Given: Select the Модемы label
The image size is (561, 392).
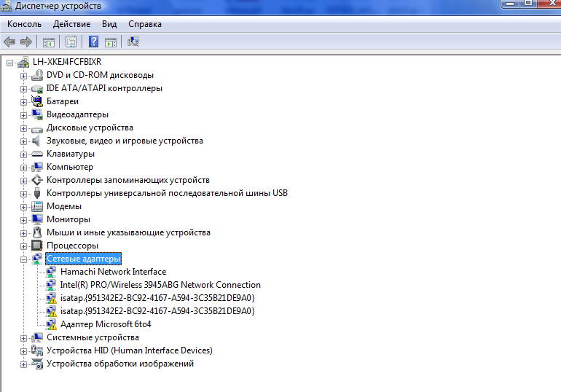Looking at the screenshot, I should 64,206.
